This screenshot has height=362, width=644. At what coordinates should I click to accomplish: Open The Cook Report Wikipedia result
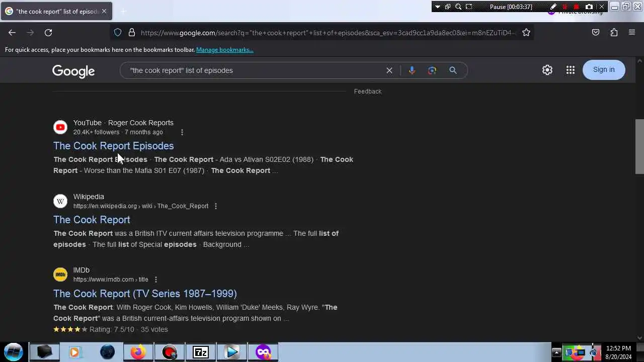pos(92,220)
